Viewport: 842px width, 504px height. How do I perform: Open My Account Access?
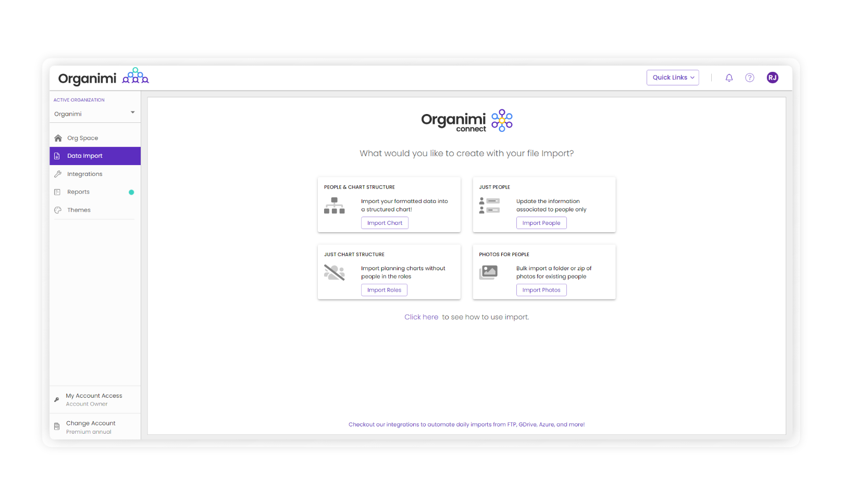[x=95, y=399]
